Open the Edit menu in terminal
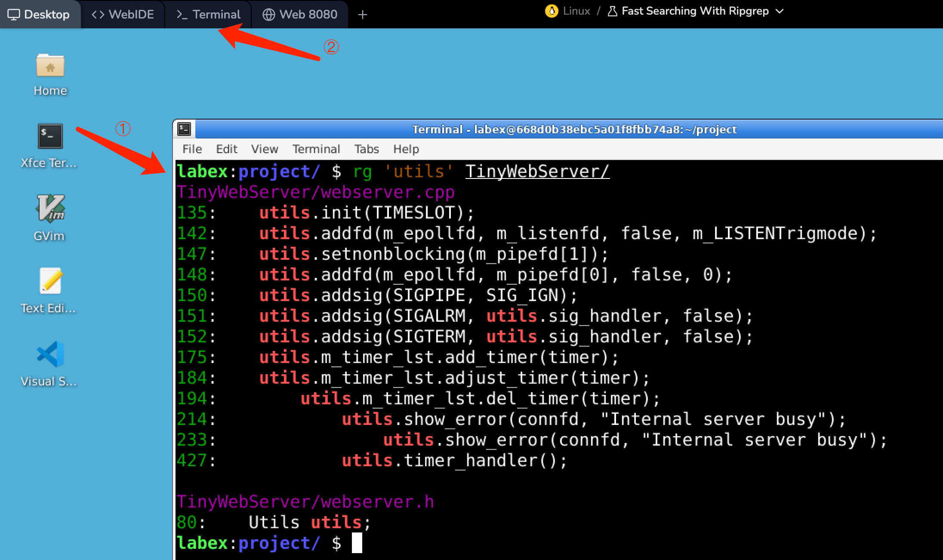943x560 pixels. [x=226, y=149]
